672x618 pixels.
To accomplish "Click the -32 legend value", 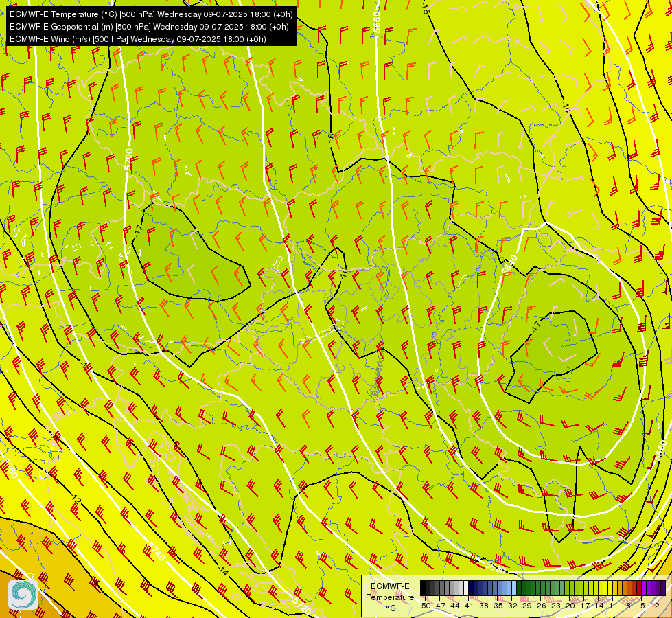I will [x=511, y=606].
